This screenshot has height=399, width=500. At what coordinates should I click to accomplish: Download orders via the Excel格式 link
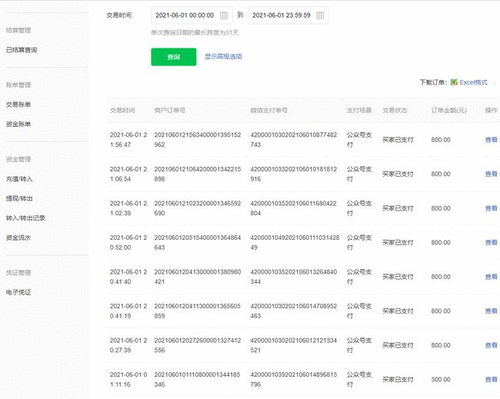(x=473, y=82)
